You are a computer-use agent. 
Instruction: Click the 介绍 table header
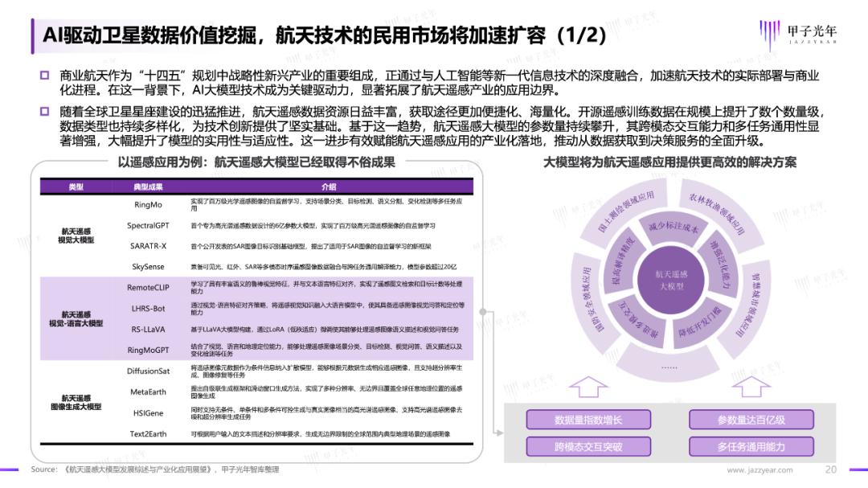[x=329, y=187]
